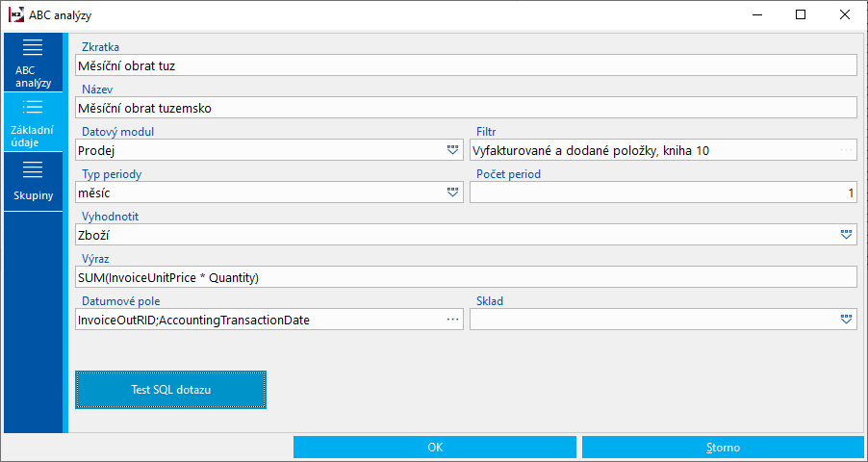
Task: Click the Filtr value field
Action: pyautogui.click(x=652, y=150)
